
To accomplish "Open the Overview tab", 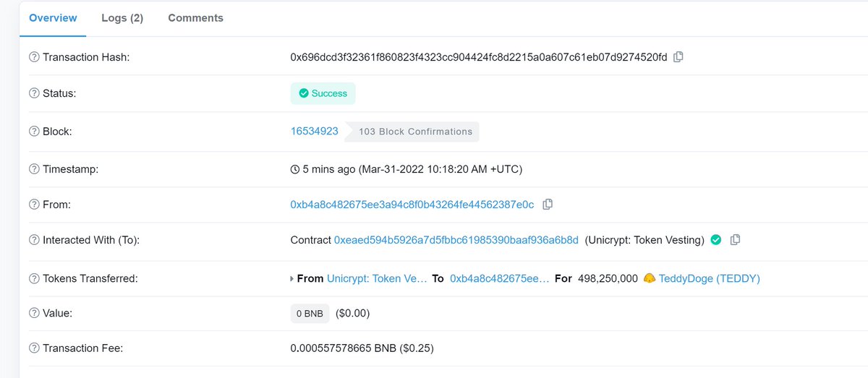I will pyautogui.click(x=53, y=18).
